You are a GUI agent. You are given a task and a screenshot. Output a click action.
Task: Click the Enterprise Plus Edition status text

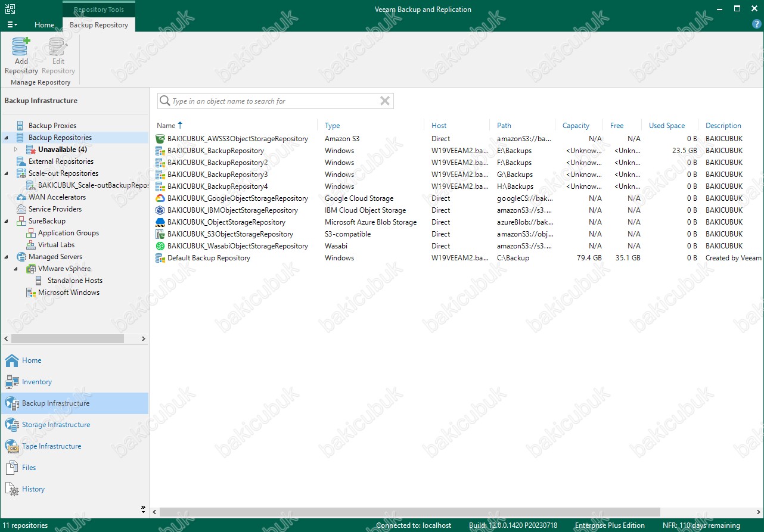click(610, 525)
